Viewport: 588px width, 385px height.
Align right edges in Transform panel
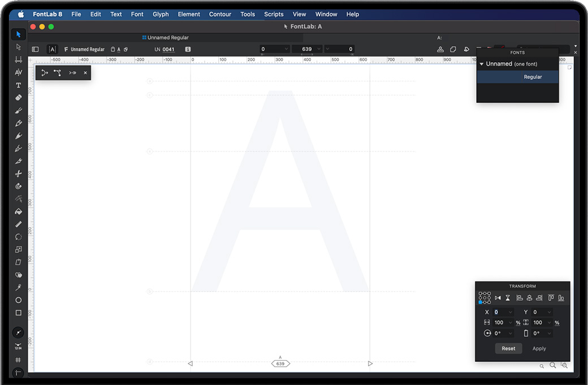pyautogui.click(x=539, y=298)
